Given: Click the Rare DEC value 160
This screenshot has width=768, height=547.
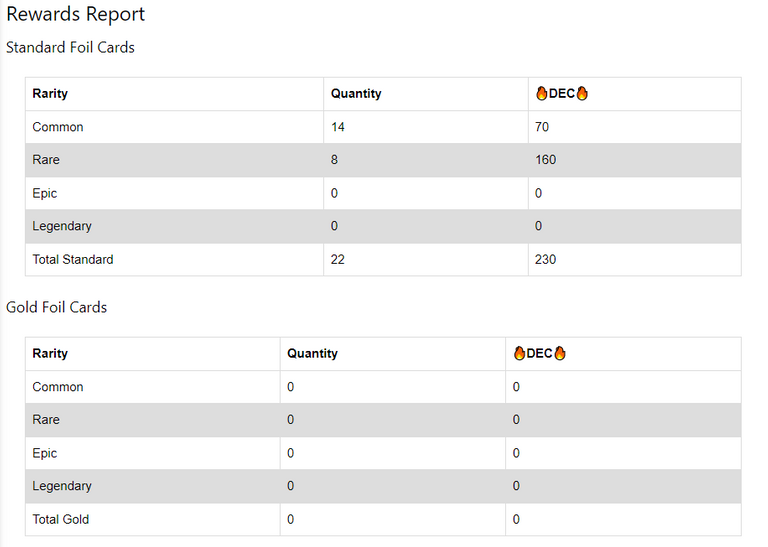Looking at the screenshot, I should 545,160.
